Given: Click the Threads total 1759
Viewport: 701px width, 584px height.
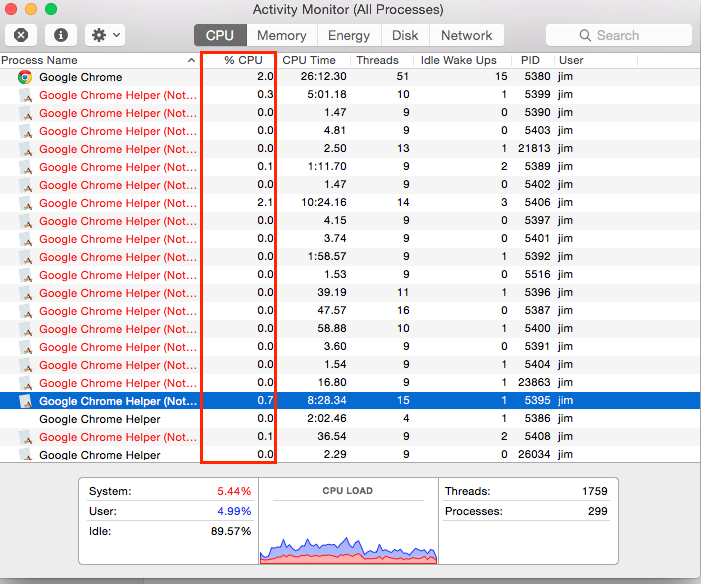Looking at the screenshot, I should point(594,491).
